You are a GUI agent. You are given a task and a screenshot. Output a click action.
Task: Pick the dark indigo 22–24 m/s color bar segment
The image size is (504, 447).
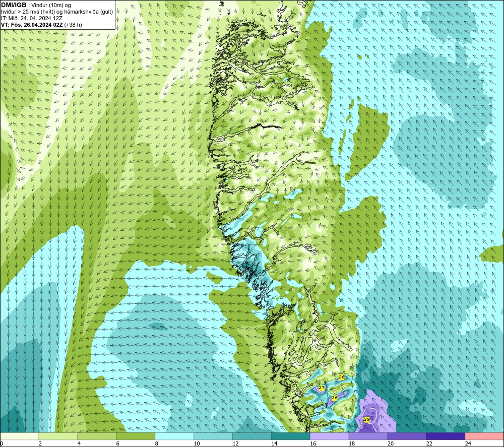pos(446,436)
